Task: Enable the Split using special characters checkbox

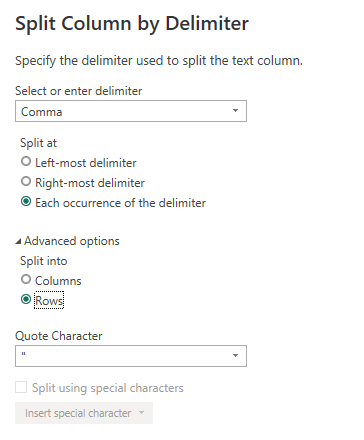Action: [x=21, y=387]
